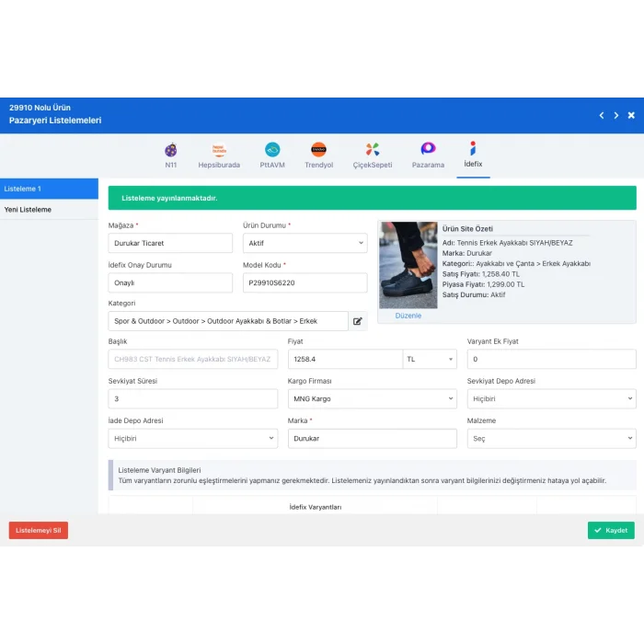
Task: Open Yeni Listeleme in the sidebar
Action: [x=49, y=210]
